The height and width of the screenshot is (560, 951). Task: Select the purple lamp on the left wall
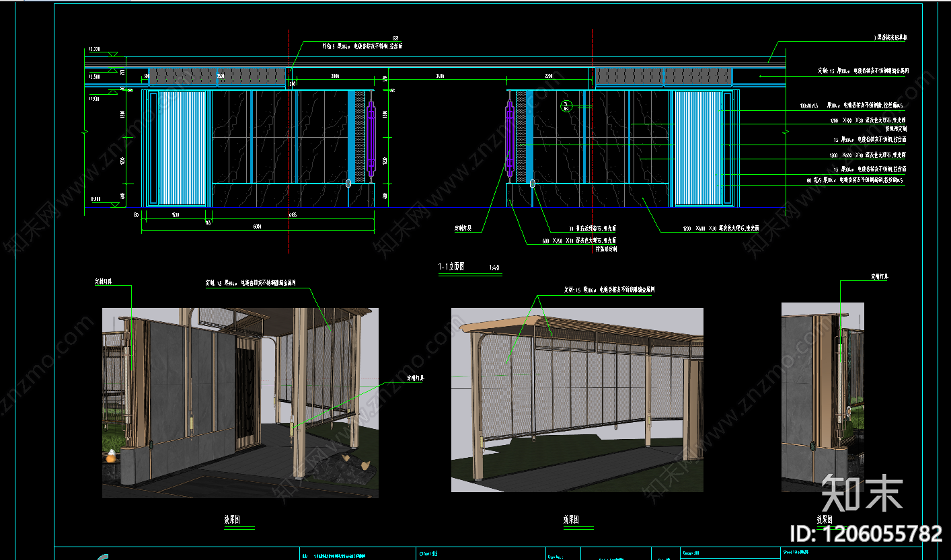[x=370, y=140]
